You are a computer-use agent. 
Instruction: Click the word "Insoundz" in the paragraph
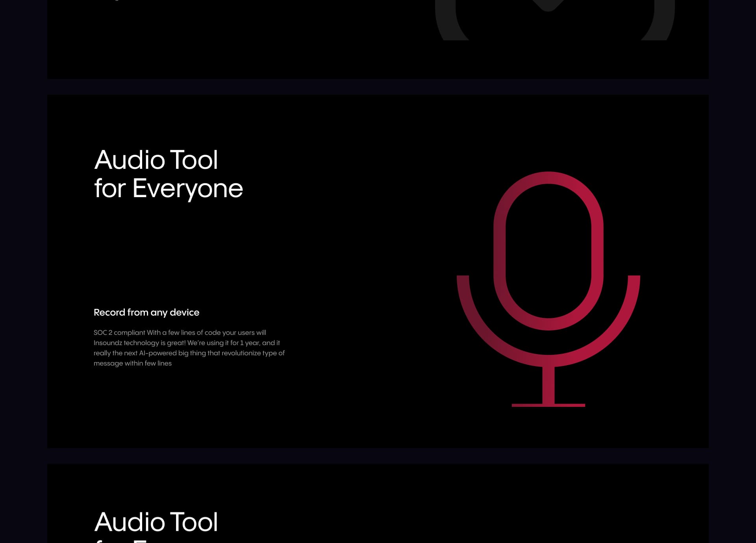107,343
